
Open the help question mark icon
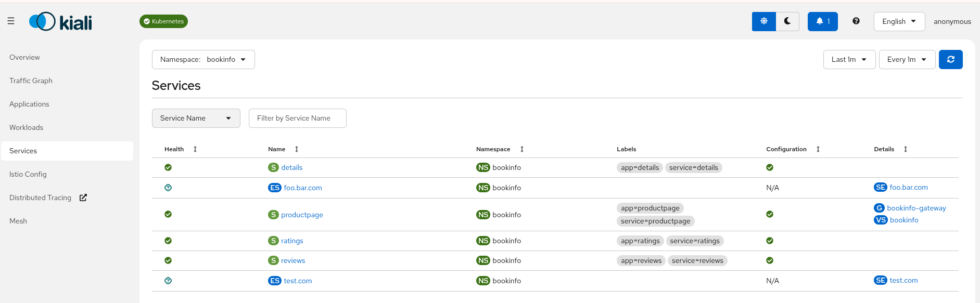[856, 21]
